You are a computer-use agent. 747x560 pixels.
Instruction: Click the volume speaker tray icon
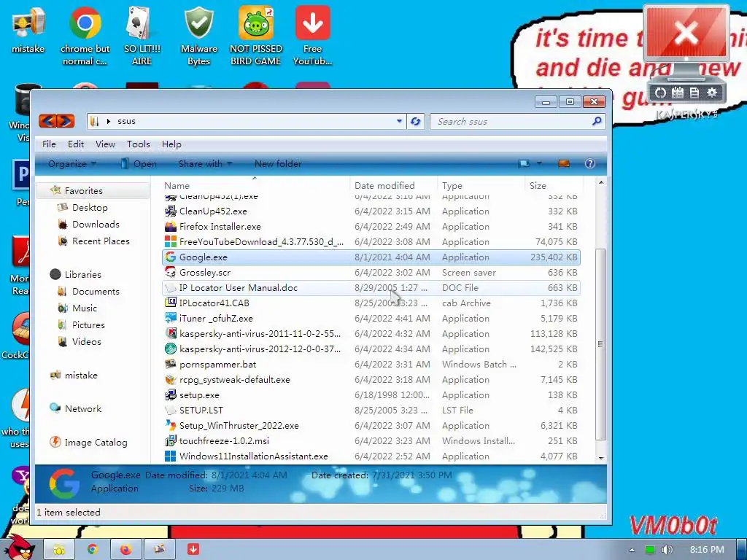[x=667, y=550]
